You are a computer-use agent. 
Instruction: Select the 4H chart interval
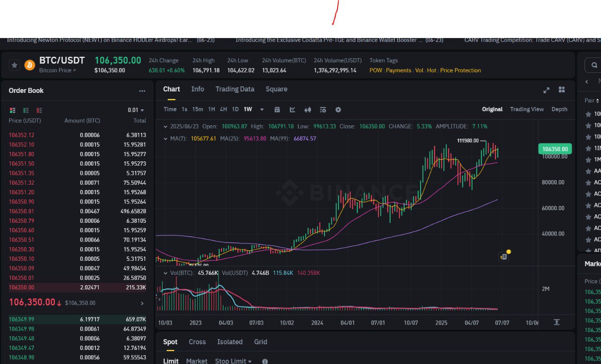point(223,109)
